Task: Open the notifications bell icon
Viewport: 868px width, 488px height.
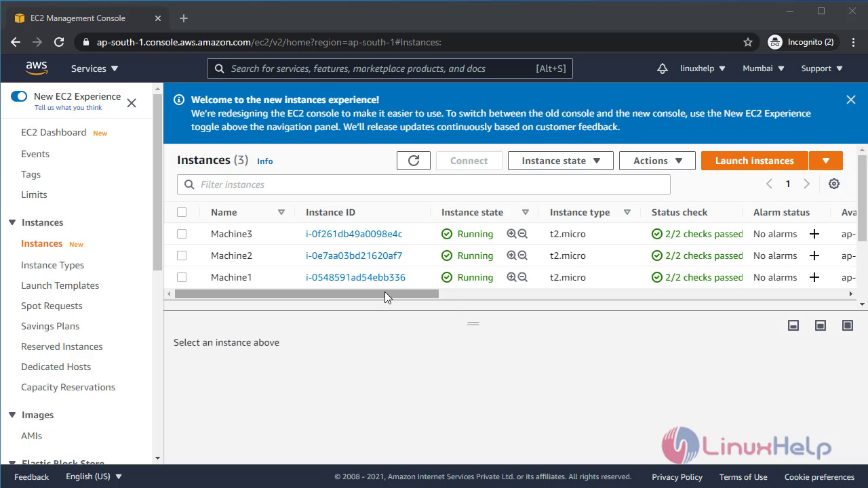Action: [x=663, y=68]
